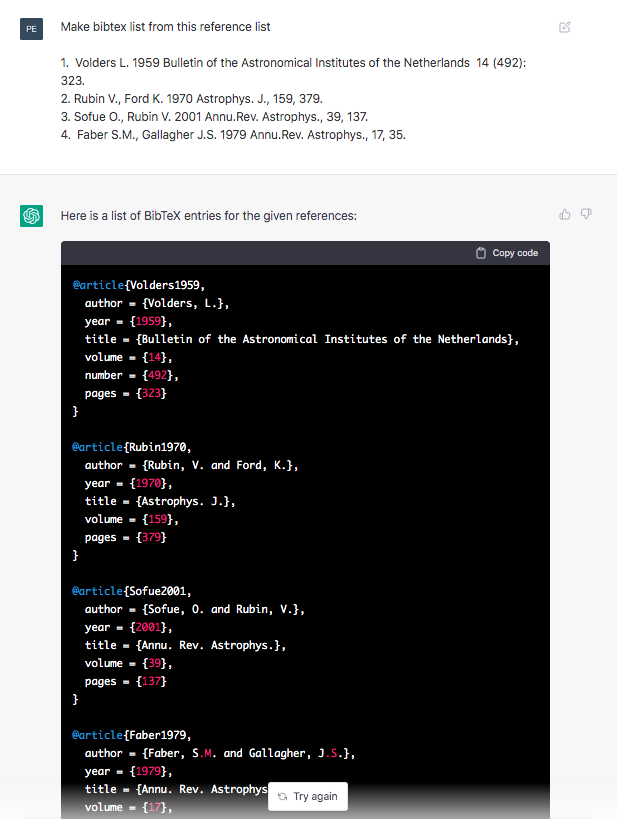Click the @article{Volders1959, line
617x819 pixels.
click(x=138, y=285)
